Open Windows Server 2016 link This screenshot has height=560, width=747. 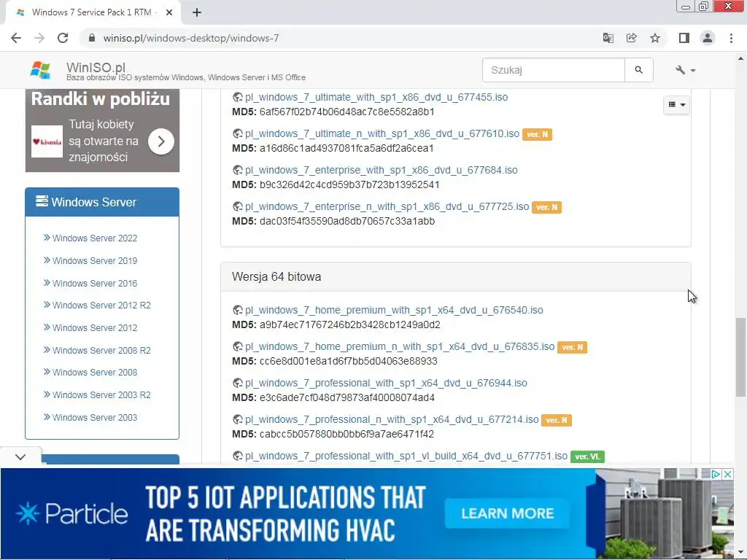click(94, 284)
